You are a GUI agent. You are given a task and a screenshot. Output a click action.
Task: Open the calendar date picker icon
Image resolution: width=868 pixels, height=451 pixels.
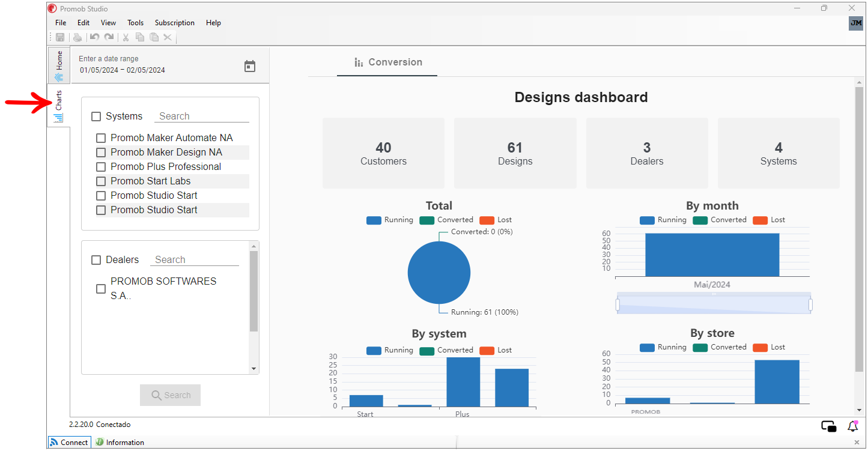pyautogui.click(x=250, y=66)
